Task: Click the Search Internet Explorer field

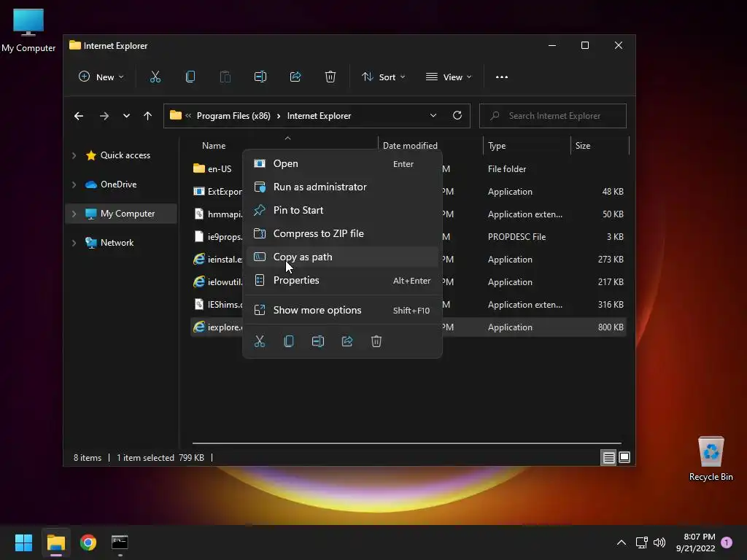Action: tap(553, 116)
